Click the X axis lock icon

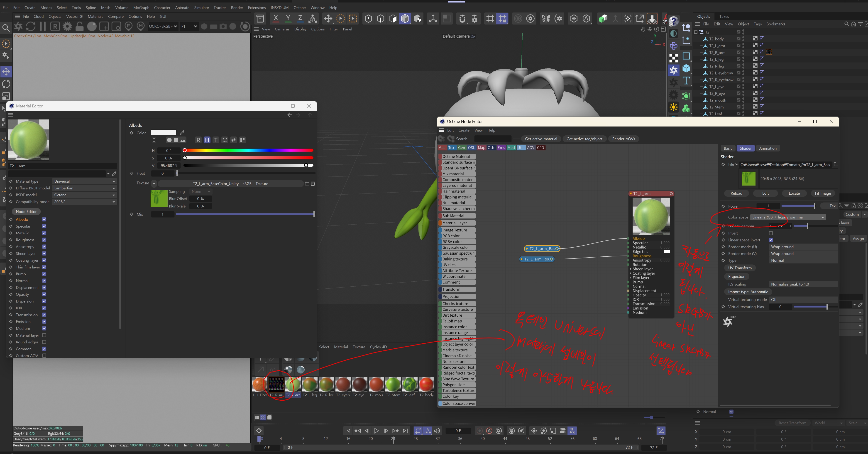[x=276, y=19]
